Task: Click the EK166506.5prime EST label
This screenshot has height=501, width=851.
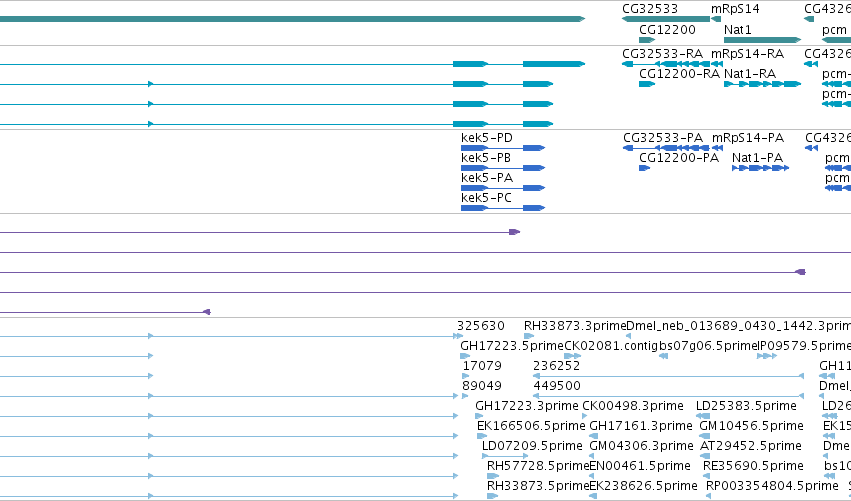Action: click(x=531, y=426)
